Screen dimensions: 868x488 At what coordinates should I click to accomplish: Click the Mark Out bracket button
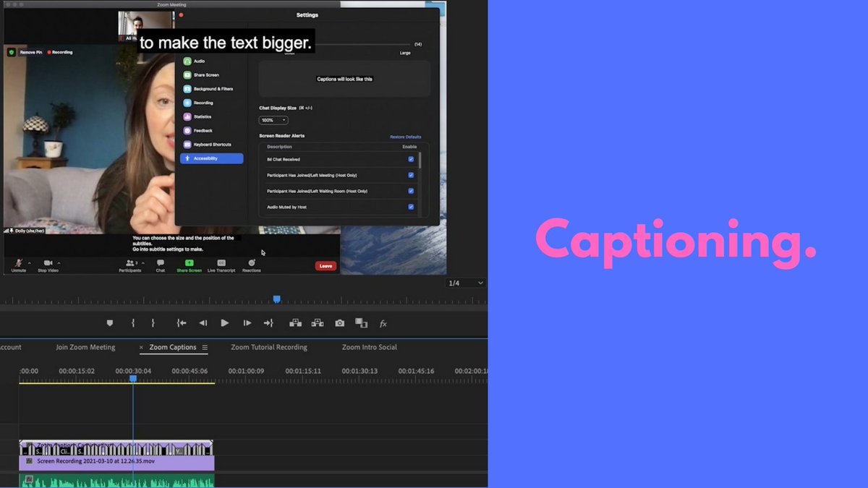[153, 323]
